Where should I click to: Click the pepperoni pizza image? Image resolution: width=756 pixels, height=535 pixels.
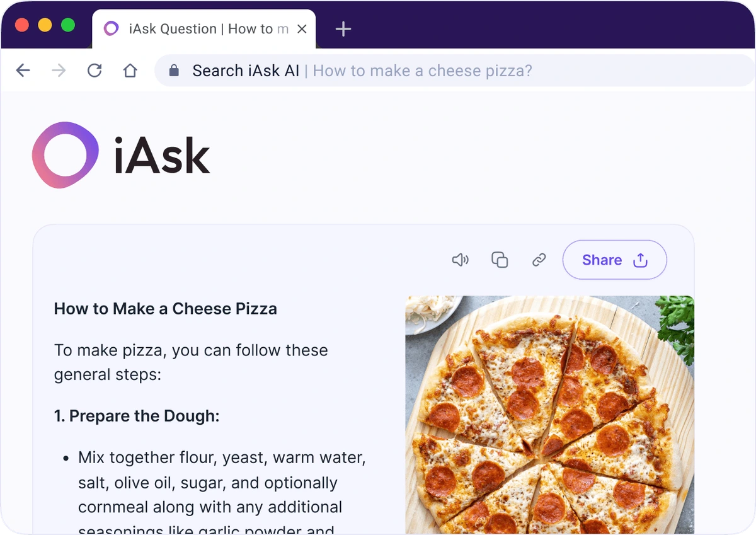(x=548, y=414)
